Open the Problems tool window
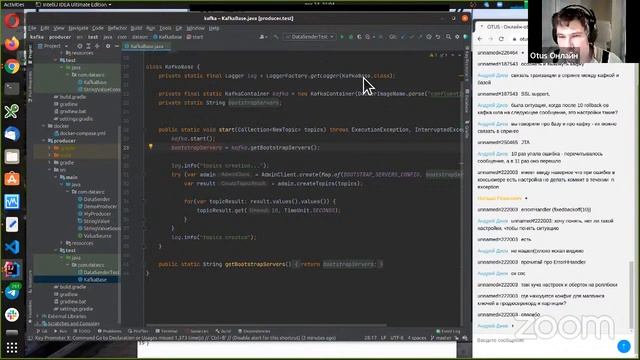 tap(109, 331)
